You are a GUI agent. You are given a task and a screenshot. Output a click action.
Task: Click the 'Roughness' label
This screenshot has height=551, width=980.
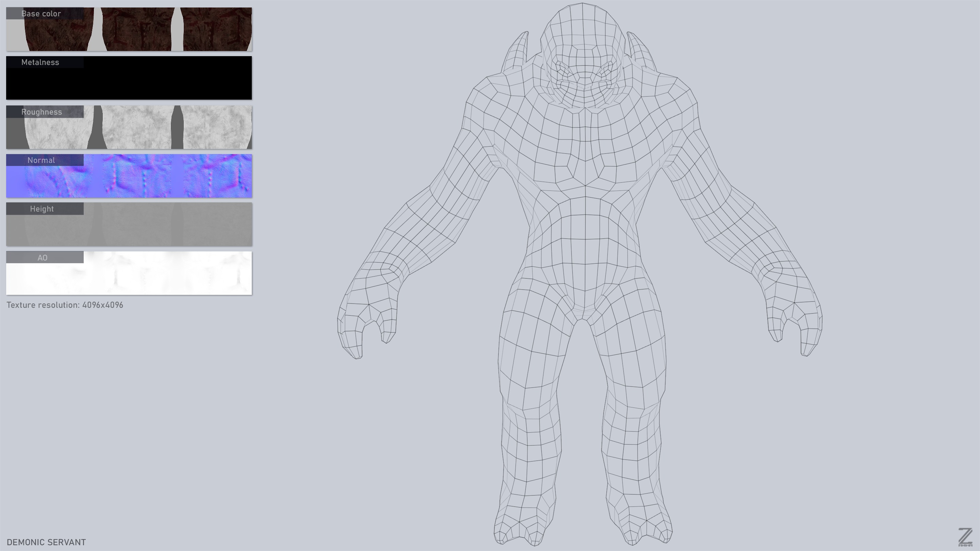[x=42, y=112]
